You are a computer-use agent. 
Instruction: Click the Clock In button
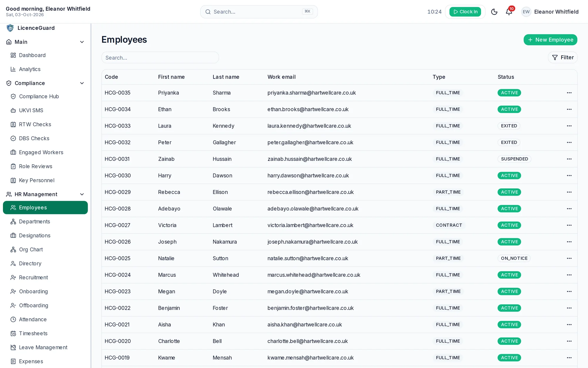465,12
